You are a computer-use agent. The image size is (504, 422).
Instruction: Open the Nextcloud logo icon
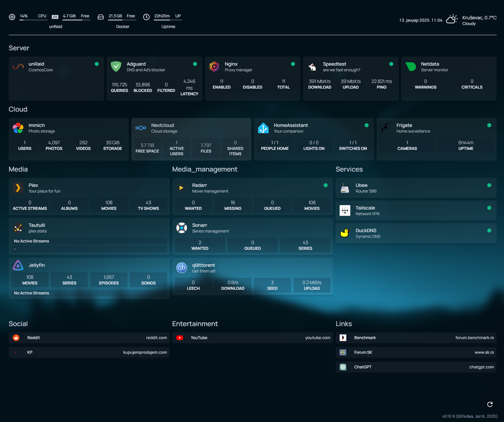point(141,128)
